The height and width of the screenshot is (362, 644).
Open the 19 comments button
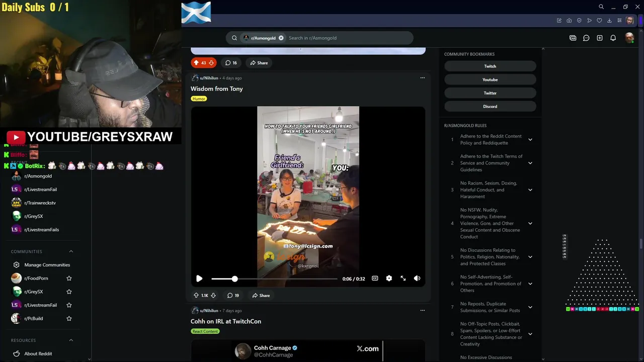click(233, 296)
